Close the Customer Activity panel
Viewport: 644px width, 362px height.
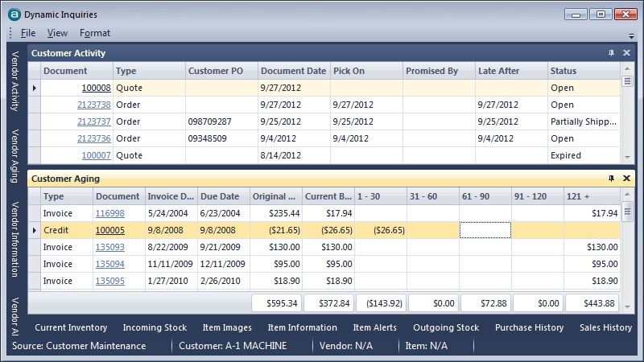[626, 53]
